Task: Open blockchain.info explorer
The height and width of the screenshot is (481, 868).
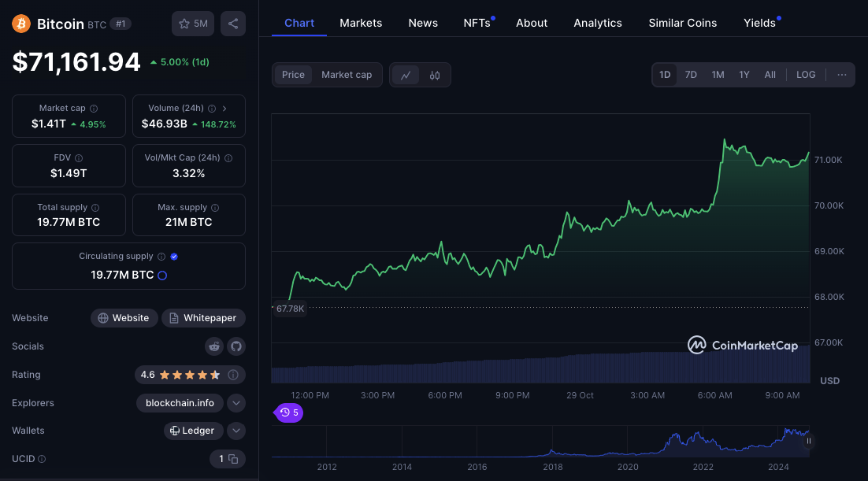Action: [180, 403]
